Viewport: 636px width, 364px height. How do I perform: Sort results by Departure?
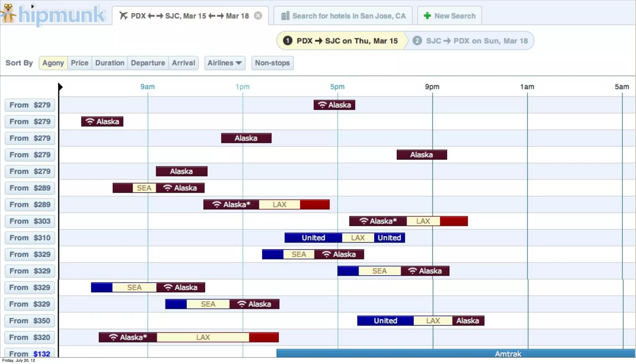(148, 63)
